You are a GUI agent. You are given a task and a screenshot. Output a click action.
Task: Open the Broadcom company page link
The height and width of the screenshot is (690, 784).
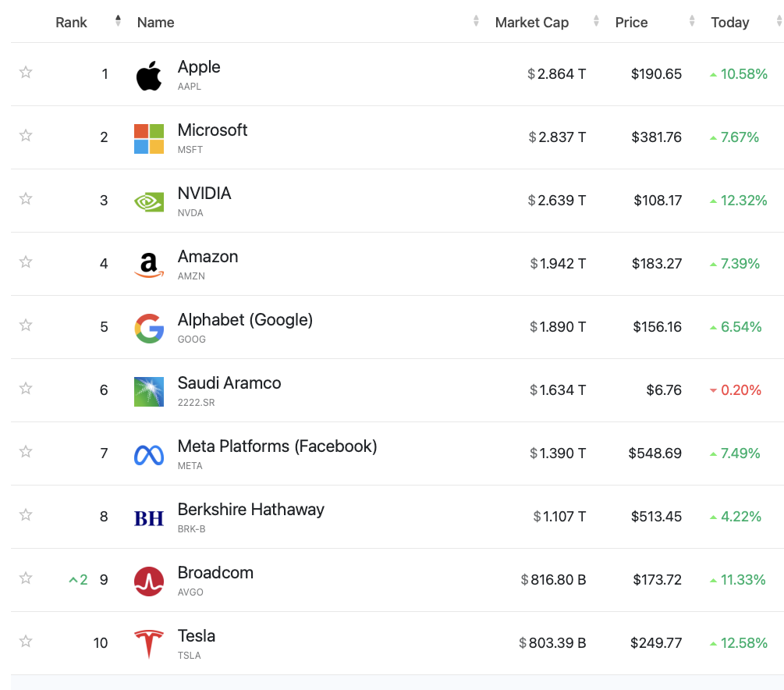click(x=215, y=573)
